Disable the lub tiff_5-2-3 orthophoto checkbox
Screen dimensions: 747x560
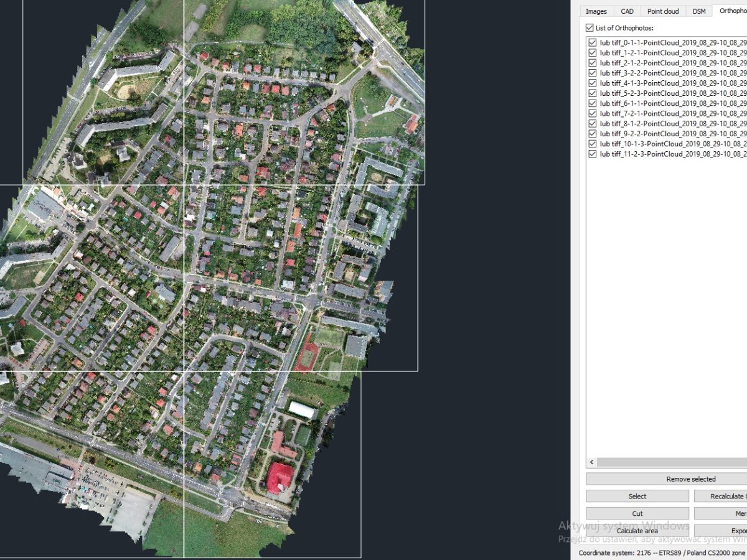(593, 93)
